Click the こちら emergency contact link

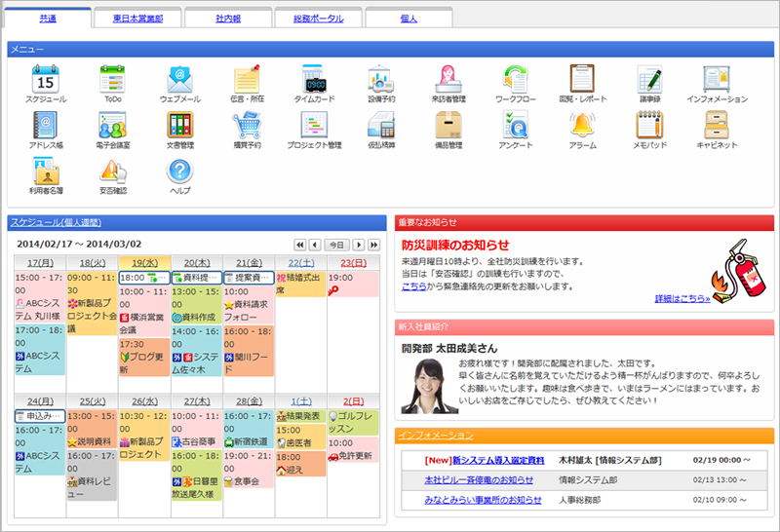pos(413,286)
